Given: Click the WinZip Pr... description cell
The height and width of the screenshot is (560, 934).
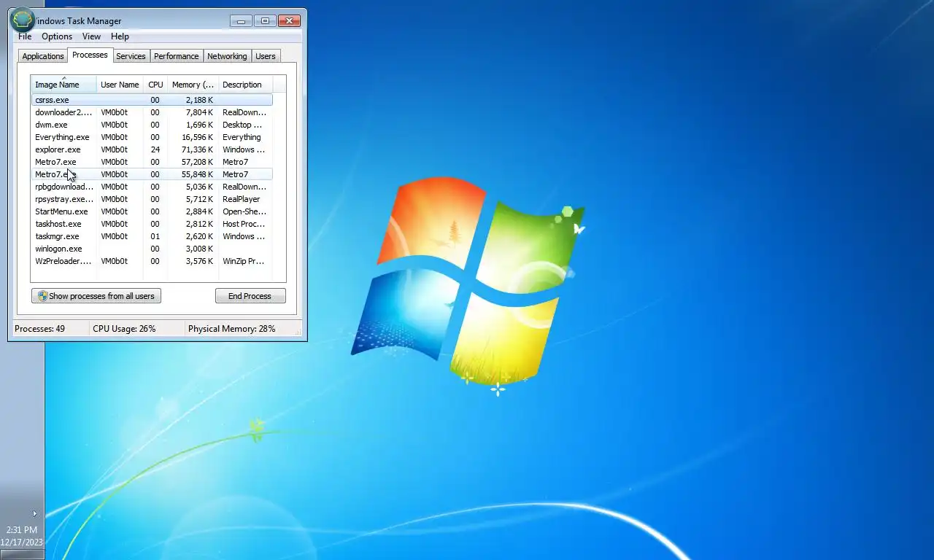Looking at the screenshot, I should pos(243,261).
